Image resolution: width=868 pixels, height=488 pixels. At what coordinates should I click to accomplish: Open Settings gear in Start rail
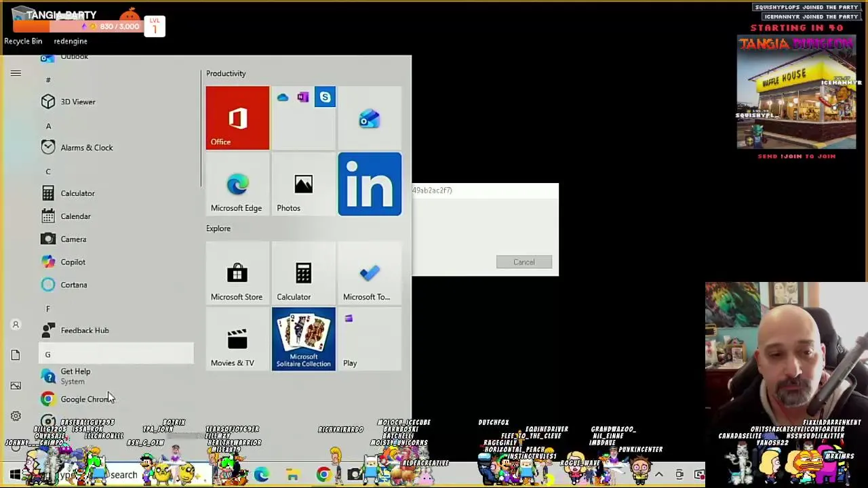tap(16, 416)
